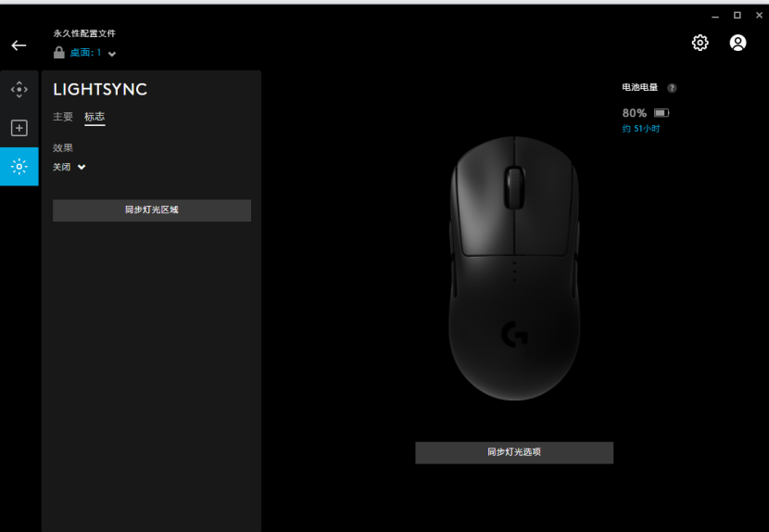Click the lock icon beside profile name

[59, 53]
